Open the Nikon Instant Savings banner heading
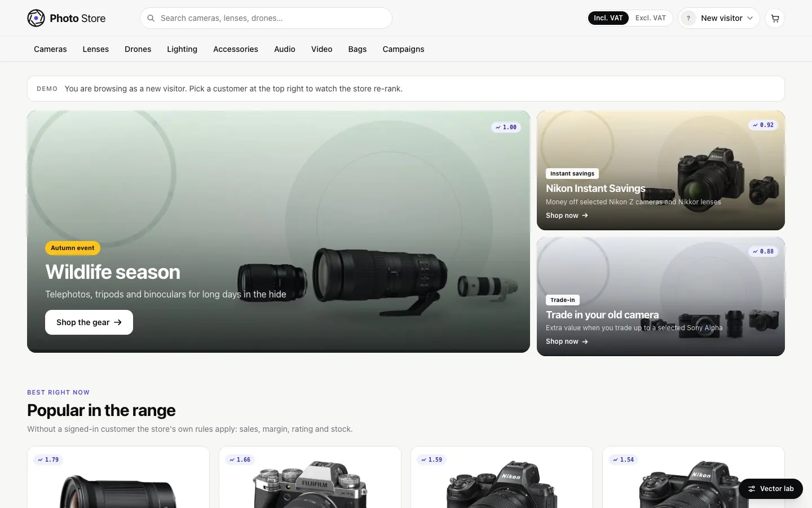 point(595,189)
